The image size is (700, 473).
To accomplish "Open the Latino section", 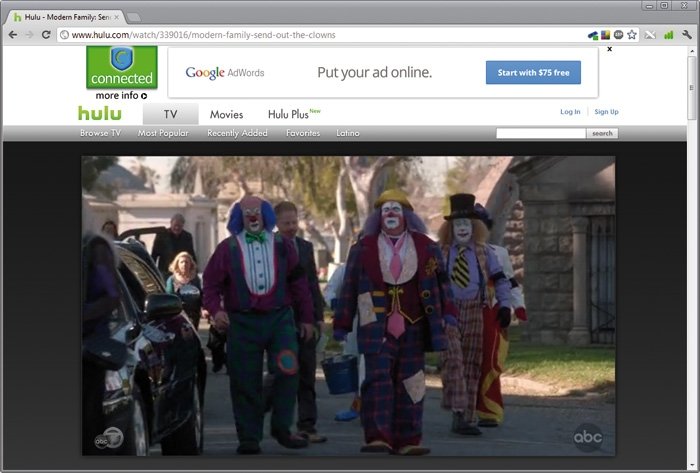I will coord(348,133).
